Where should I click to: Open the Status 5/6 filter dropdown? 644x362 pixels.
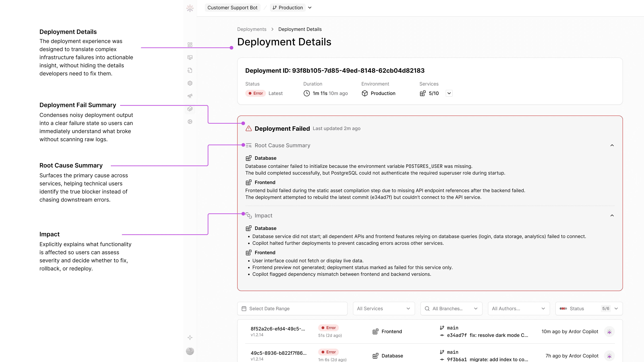pos(589,309)
